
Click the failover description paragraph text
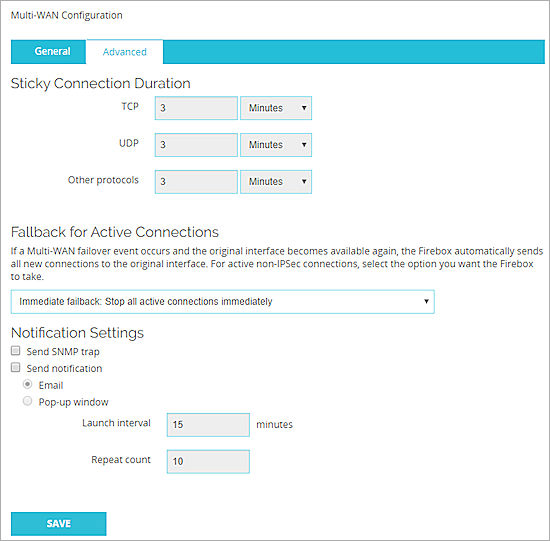tap(276, 264)
